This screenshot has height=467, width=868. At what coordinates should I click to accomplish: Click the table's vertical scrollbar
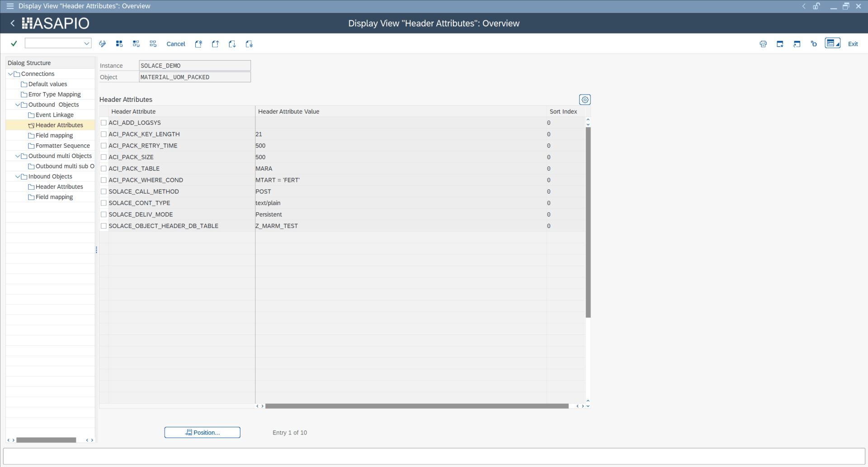coord(588,222)
